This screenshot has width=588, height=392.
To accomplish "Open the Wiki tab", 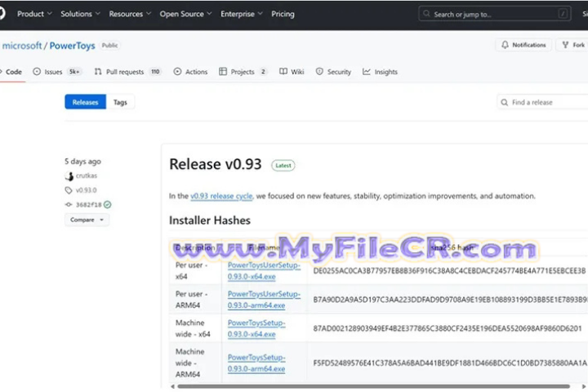I will 292,72.
